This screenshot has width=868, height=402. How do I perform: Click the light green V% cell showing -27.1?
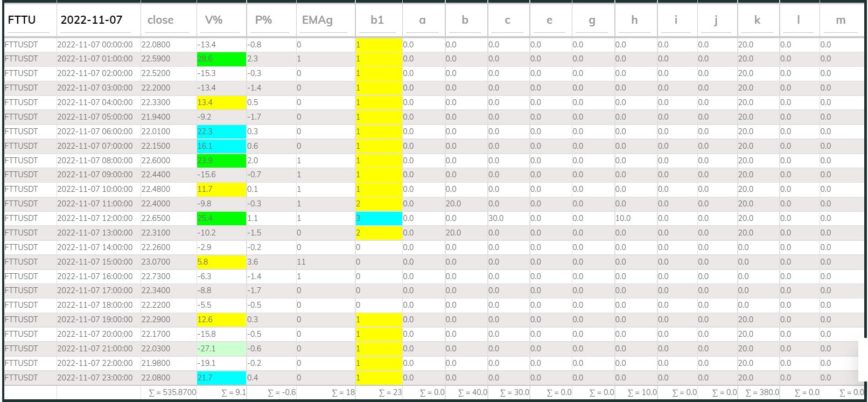pos(221,349)
